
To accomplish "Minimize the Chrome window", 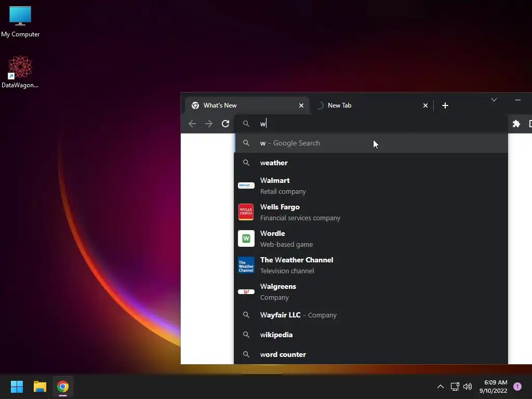I will tap(518, 100).
